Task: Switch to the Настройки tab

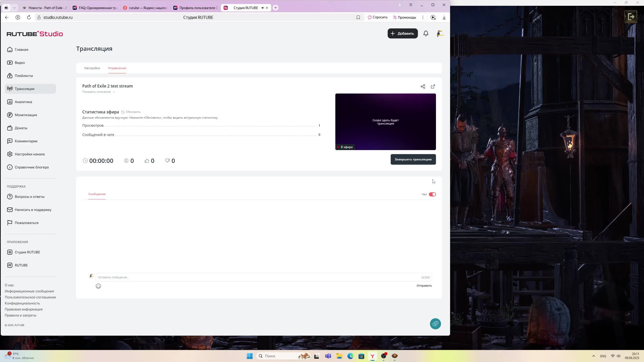Action: pos(92,68)
